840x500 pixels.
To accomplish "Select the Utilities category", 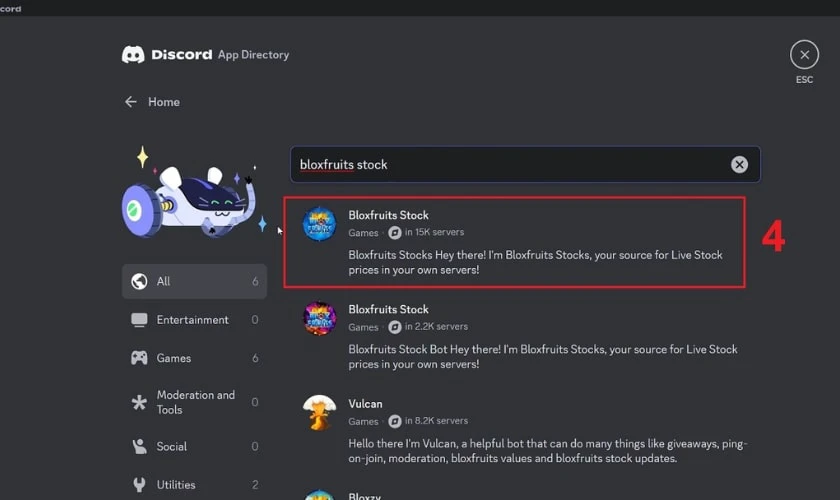I will click(x=194, y=485).
